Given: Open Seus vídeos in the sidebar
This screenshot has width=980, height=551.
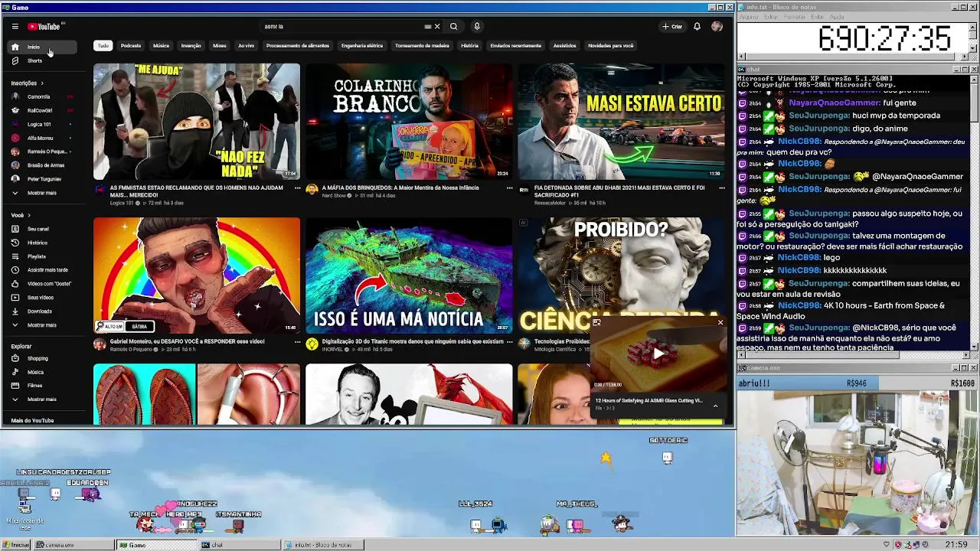Looking at the screenshot, I should coord(42,298).
